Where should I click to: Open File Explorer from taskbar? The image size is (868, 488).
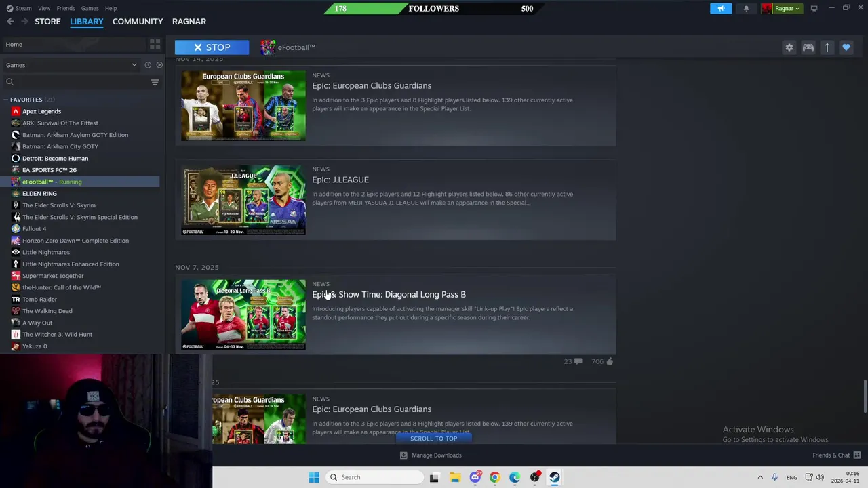click(454, 477)
